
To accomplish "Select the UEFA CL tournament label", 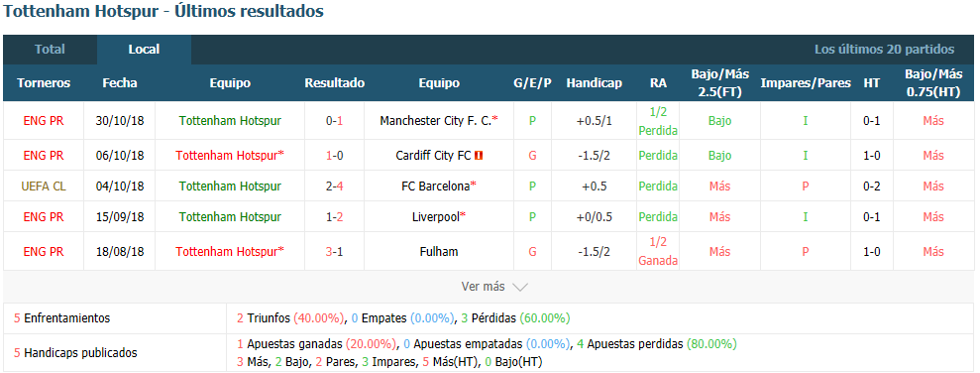I will 44,186.
